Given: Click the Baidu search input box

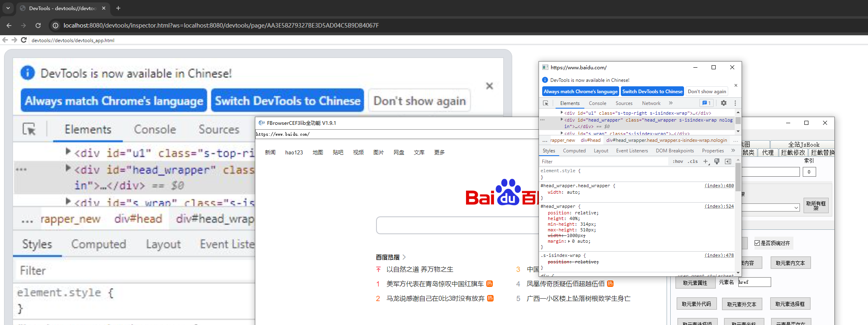Looking at the screenshot, I should [x=458, y=225].
